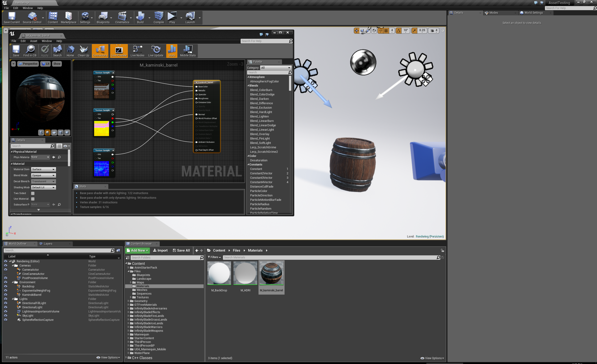This screenshot has height=364, width=597.
Task: Expand the Textures folder
Action: point(131,297)
